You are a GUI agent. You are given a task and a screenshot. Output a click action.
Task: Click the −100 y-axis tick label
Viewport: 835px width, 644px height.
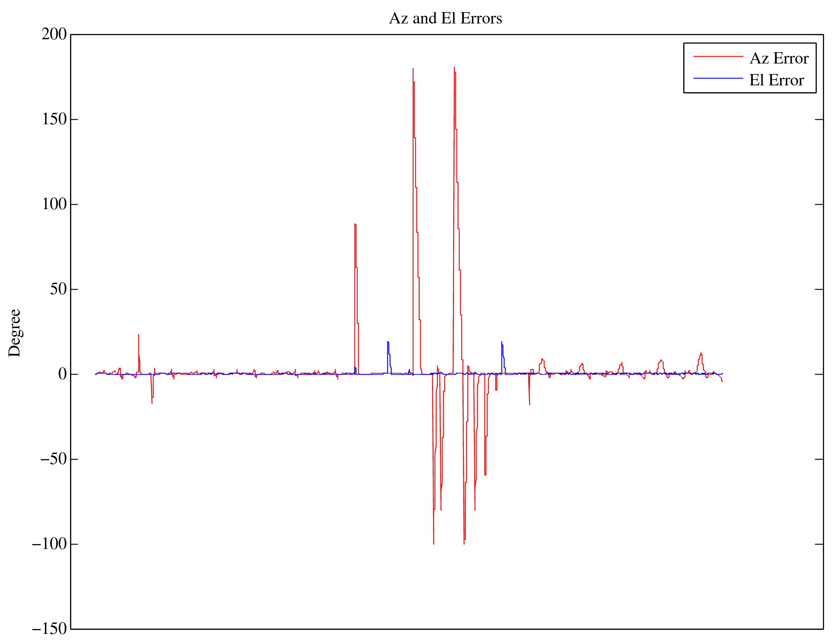point(49,544)
